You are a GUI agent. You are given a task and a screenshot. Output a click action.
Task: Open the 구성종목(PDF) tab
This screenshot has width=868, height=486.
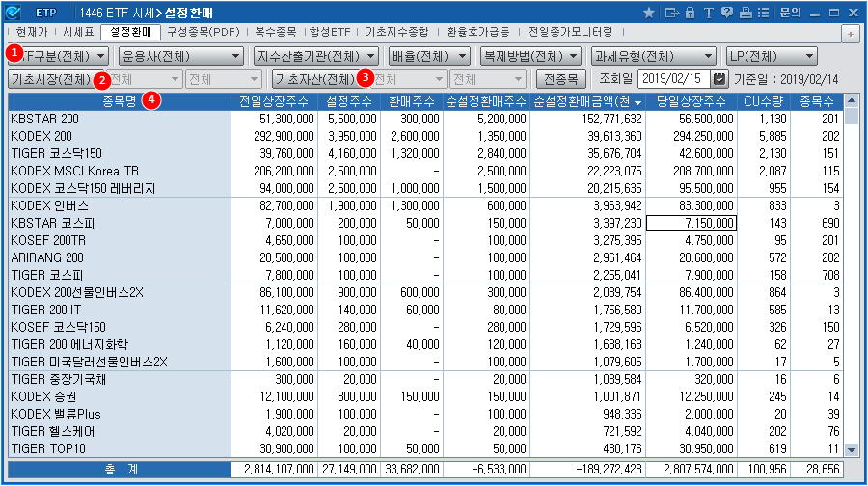pyautogui.click(x=203, y=32)
